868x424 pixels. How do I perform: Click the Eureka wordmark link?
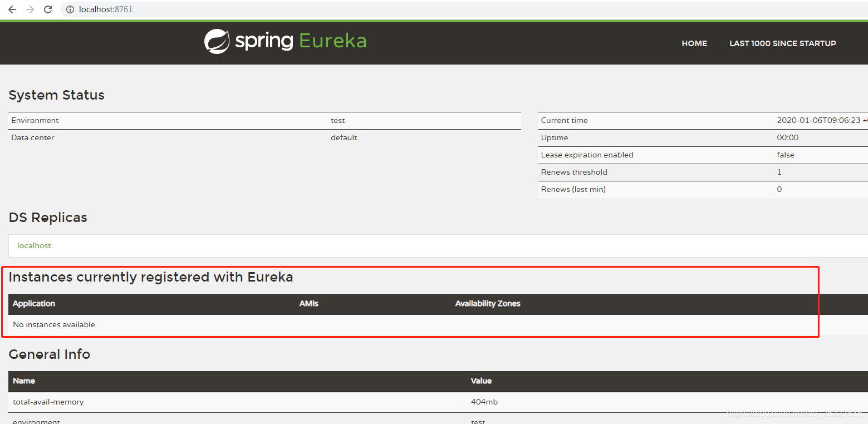coord(332,41)
